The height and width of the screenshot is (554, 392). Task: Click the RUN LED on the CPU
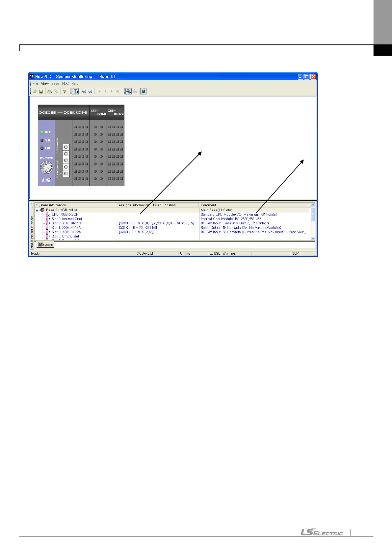[x=42, y=132]
